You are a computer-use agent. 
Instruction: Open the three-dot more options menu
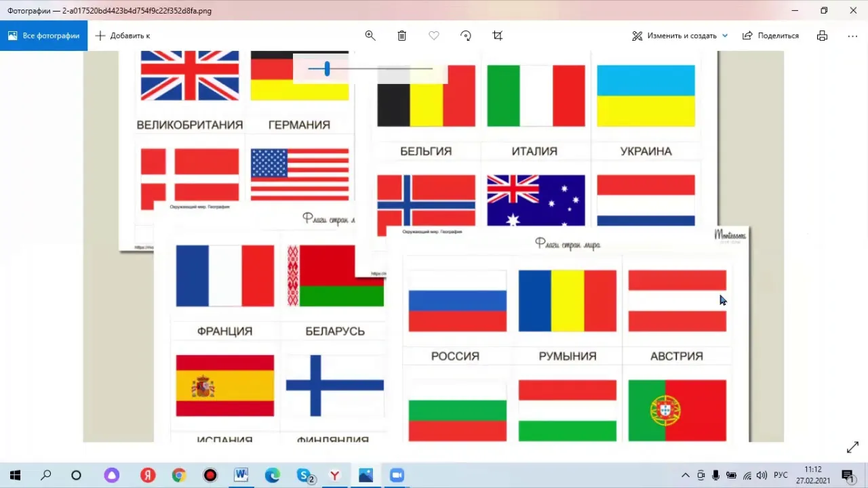click(853, 36)
